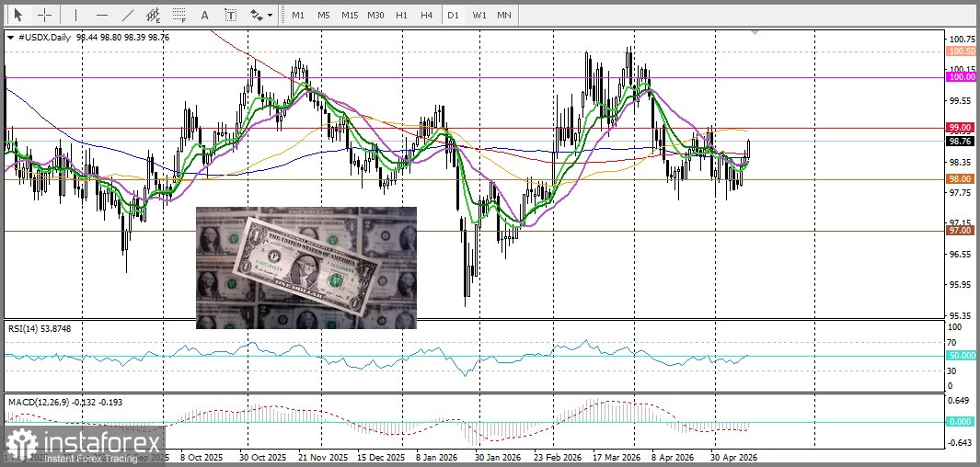The height and width of the screenshot is (467, 980).
Task: Expand the arrows tool dropdown arrow
Action: [270, 15]
